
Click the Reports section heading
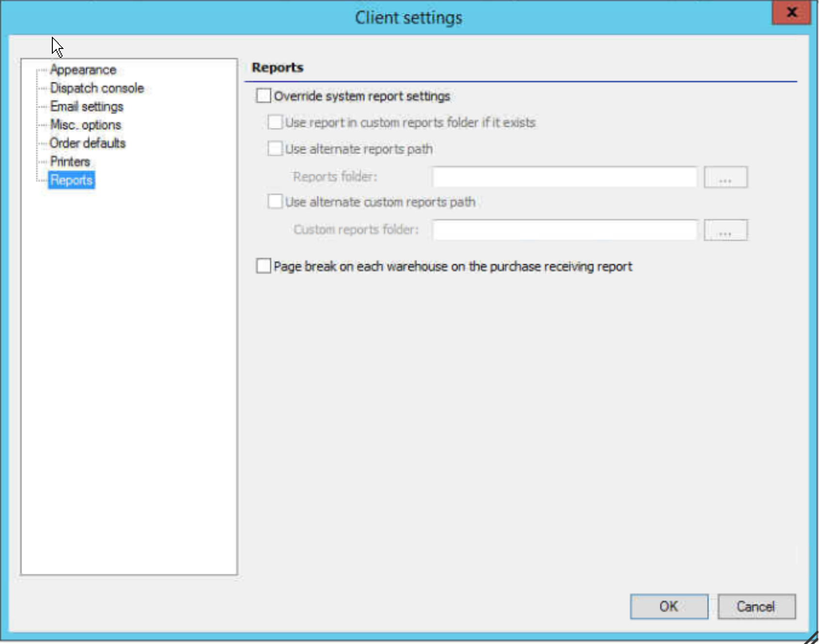coord(278,68)
